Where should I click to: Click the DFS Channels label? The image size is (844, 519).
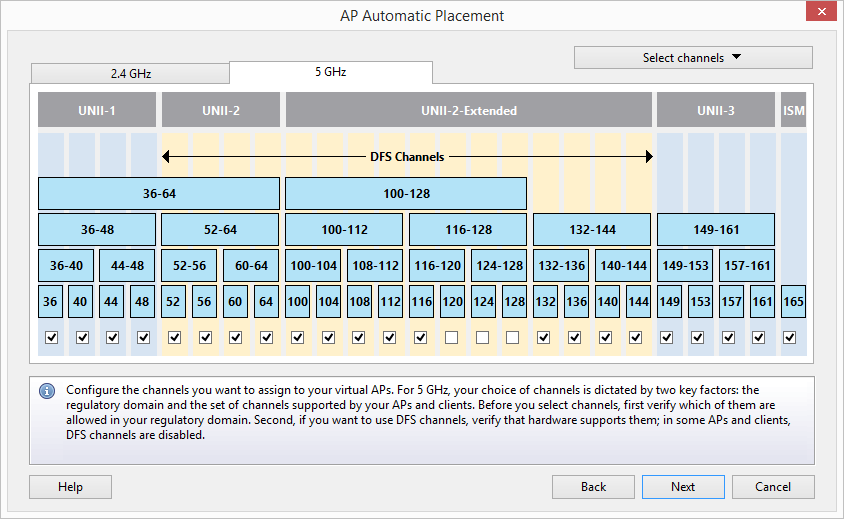pyautogui.click(x=407, y=157)
